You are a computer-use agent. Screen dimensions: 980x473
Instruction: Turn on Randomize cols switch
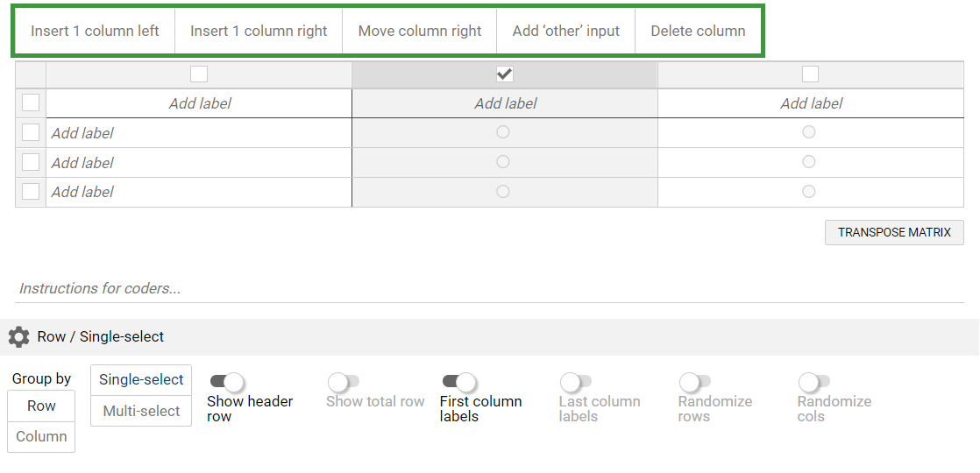click(813, 382)
